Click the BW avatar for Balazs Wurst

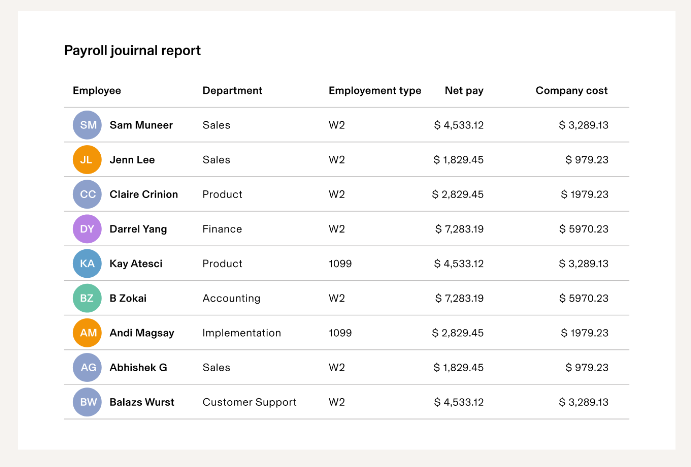point(88,402)
